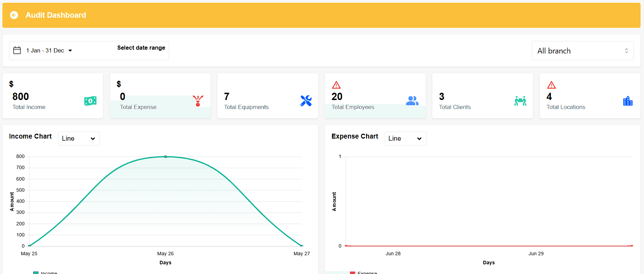
Task: Click red warning triangle above Total Locations
Action: (x=551, y=85)
